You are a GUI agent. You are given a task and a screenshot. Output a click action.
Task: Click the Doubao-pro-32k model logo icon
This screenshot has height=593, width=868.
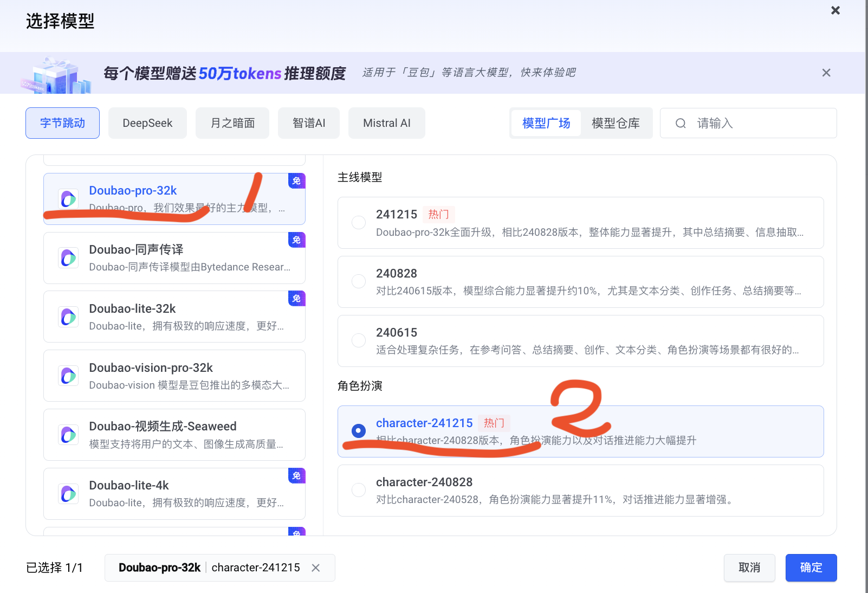[68, 199]
